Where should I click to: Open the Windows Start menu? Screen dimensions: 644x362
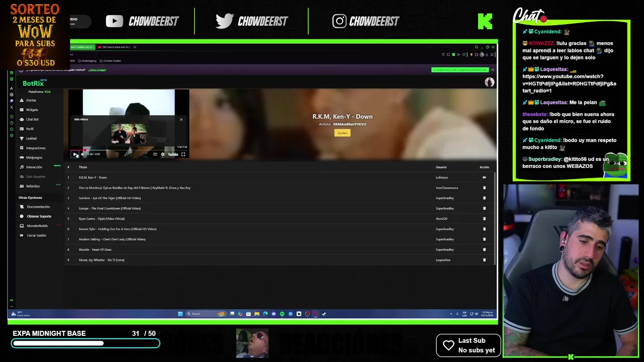[180, 314]
